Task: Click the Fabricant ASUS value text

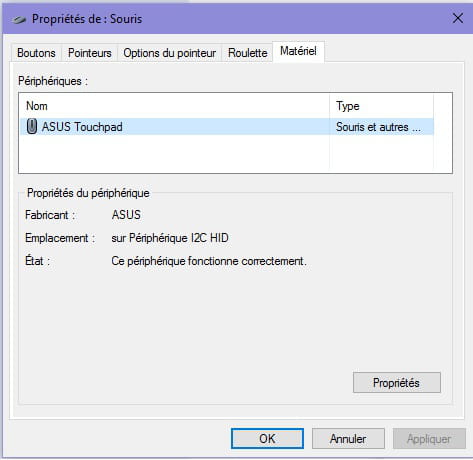Action: 126,215
